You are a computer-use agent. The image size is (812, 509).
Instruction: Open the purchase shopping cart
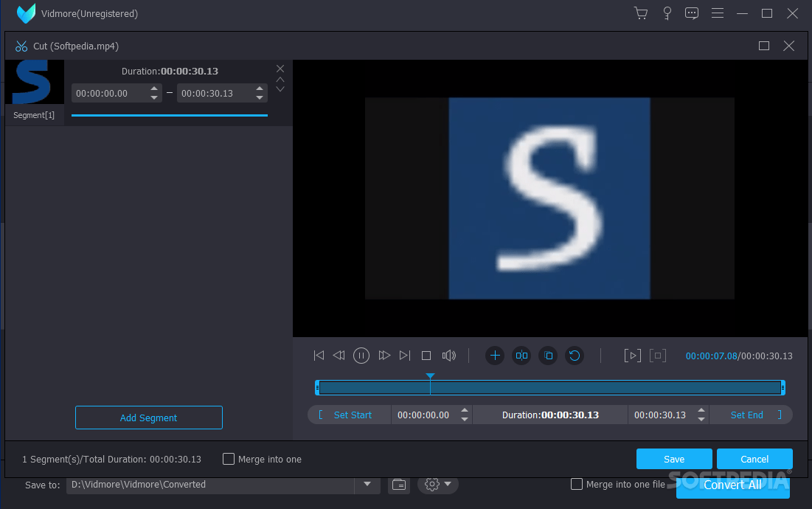coord(640,13)
